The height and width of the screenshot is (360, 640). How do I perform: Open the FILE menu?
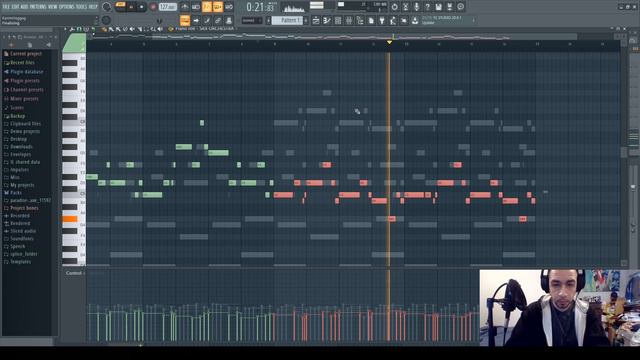[6, 7]
